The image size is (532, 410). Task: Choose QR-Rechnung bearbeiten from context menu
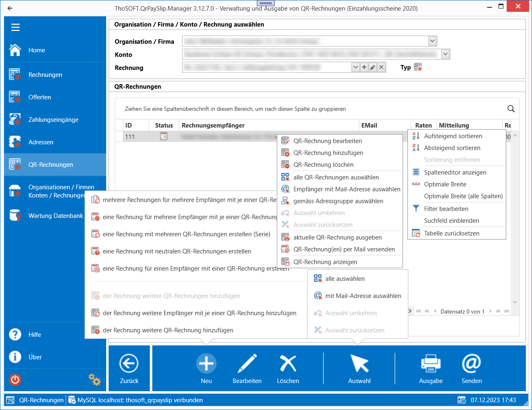tap(340, 141)
